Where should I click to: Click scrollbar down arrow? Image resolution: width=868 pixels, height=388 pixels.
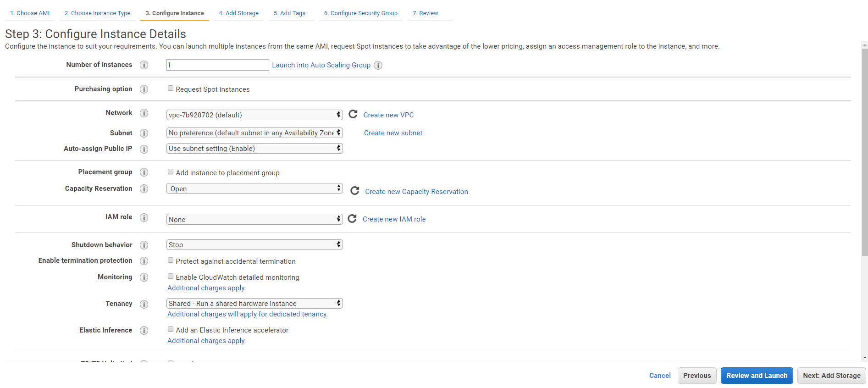coord(865,358)
